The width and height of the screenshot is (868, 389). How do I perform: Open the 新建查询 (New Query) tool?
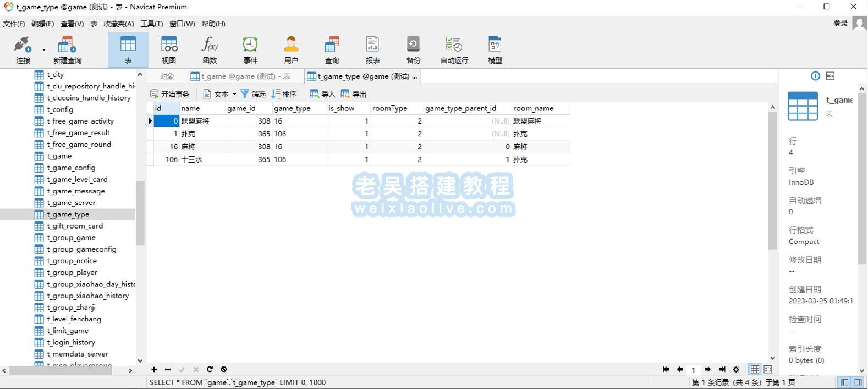(67, 49)
